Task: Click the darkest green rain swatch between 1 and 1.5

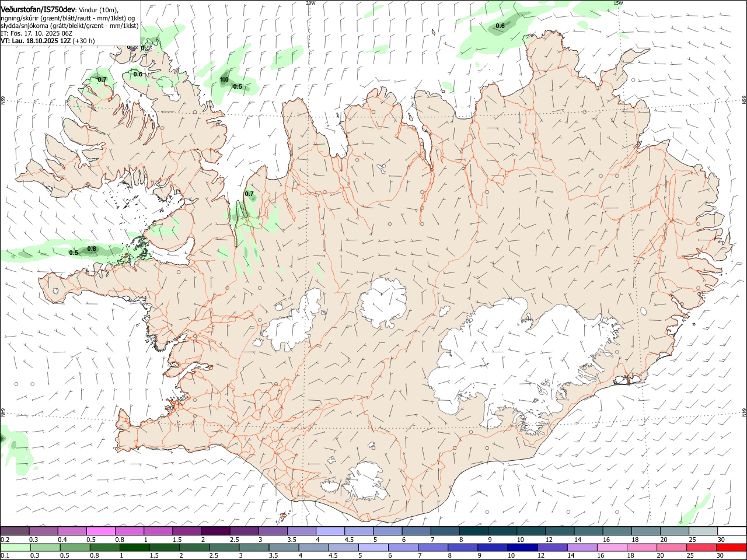Action: click(x=134, y=547)
